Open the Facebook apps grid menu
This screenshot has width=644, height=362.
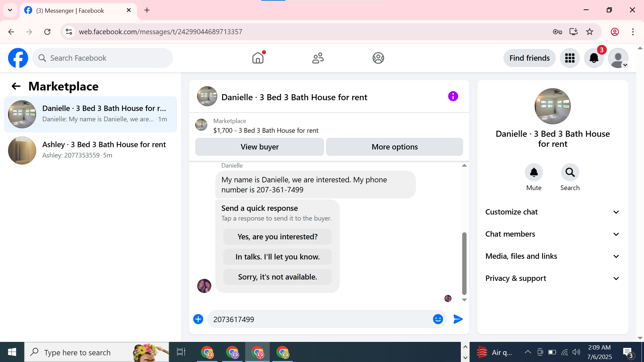(x=570, y=58)
